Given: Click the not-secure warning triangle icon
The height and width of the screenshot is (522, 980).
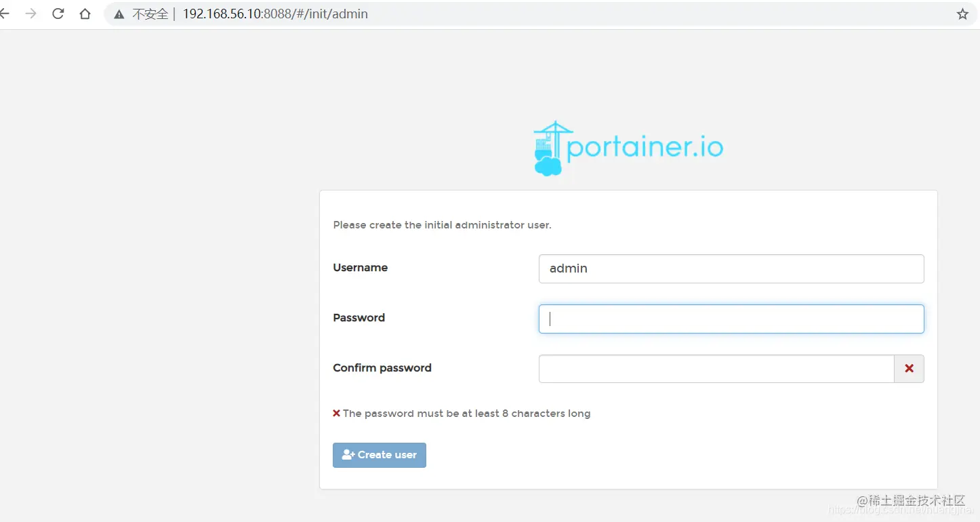Looking at the screenshot, I should [119, 14].
